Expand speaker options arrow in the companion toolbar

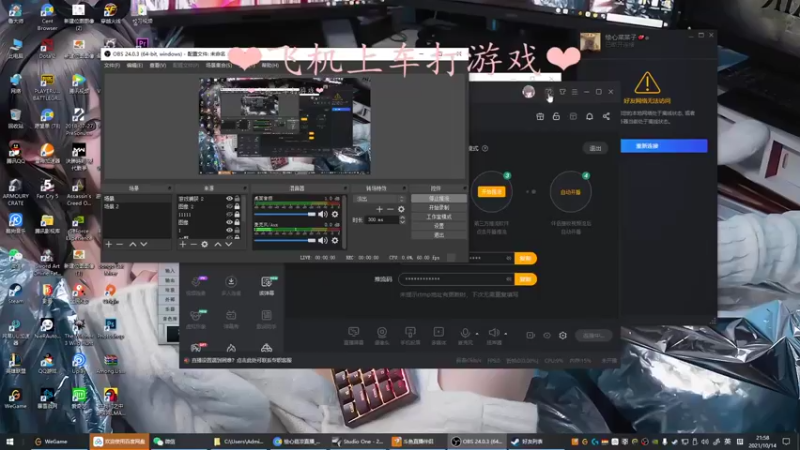tap(506, 334)
